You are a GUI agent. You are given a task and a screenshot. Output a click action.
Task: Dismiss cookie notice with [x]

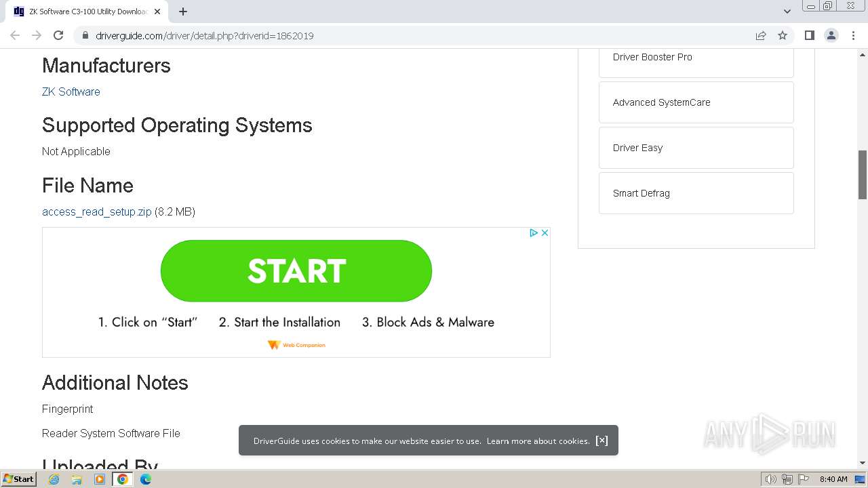[601, 441]
